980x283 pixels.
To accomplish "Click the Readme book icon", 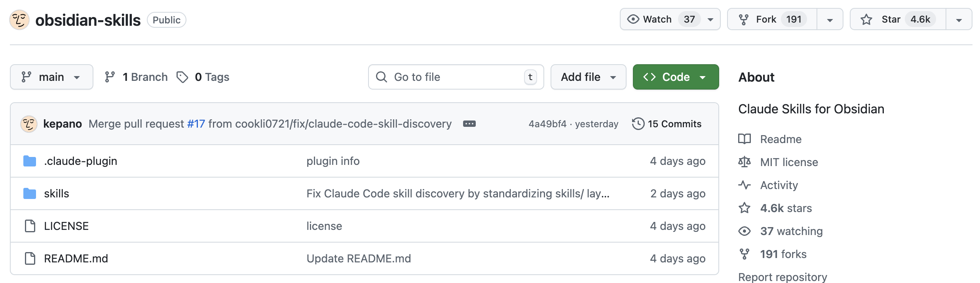I will point(744,139).
